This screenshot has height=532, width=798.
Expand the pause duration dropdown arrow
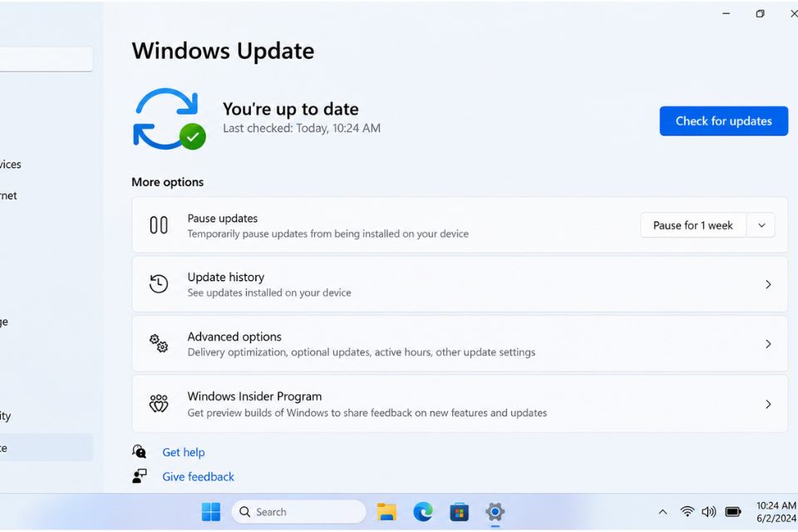[x=761, y=225]
